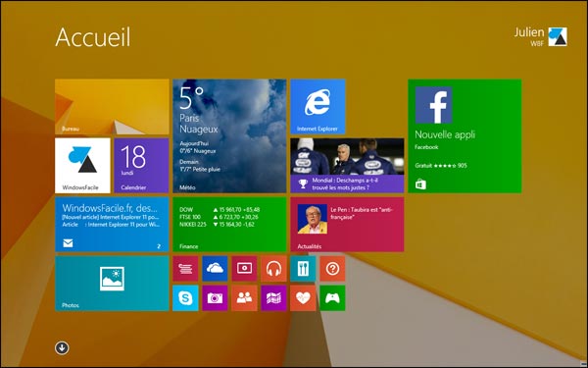The image size is (588, 368).
Task: Open the Camera tile
Action: [215, 298]
